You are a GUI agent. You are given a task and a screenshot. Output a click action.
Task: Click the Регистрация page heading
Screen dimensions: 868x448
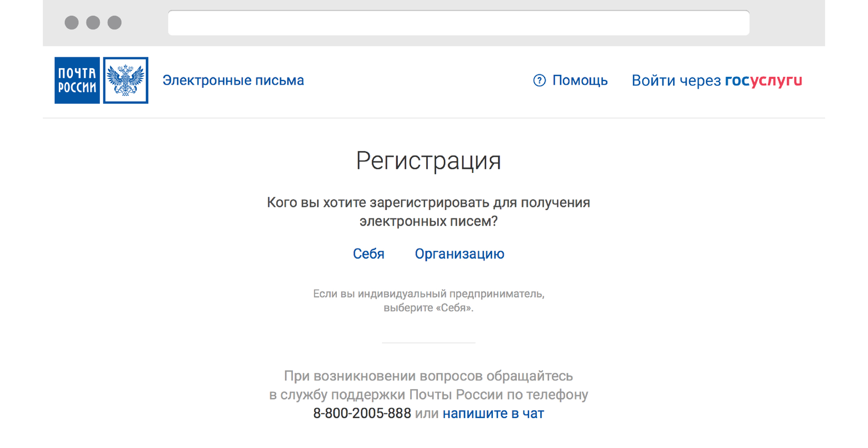point(428,161)
